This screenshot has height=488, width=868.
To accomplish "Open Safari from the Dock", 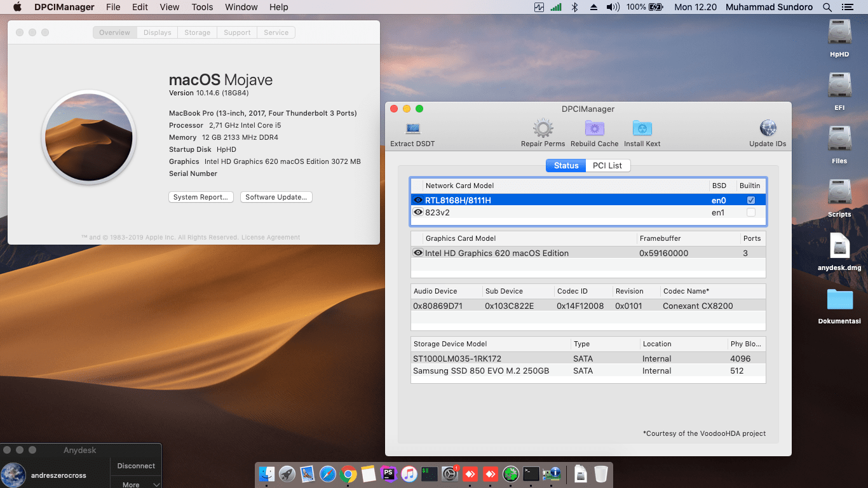I will coord(327,473).
